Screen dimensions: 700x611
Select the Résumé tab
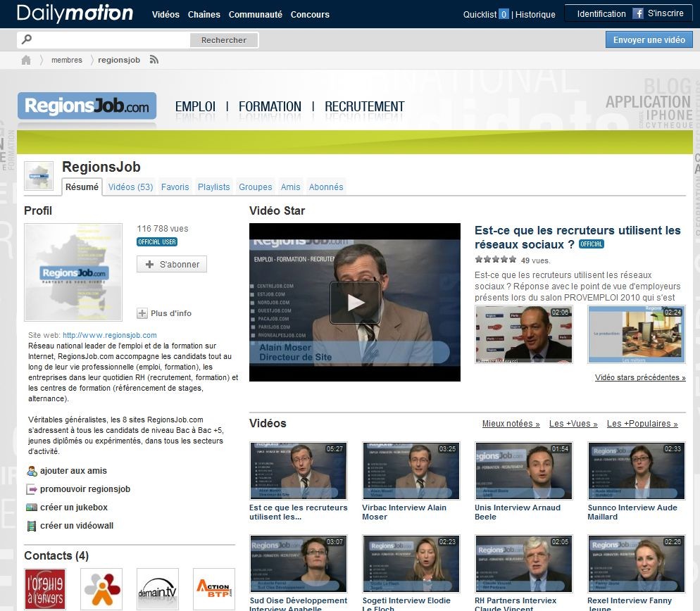[x=82, y=187]
